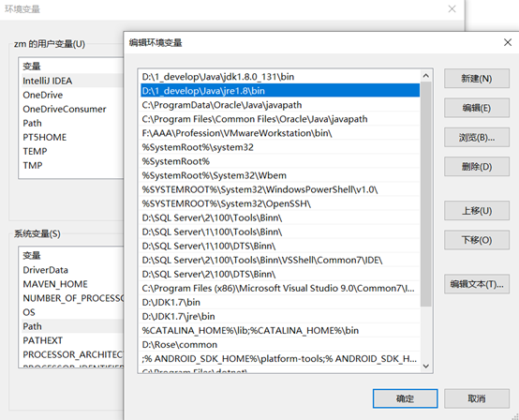
Task: Select NUMBER_OF_PROCESSORS system variable
Action: 71,298
